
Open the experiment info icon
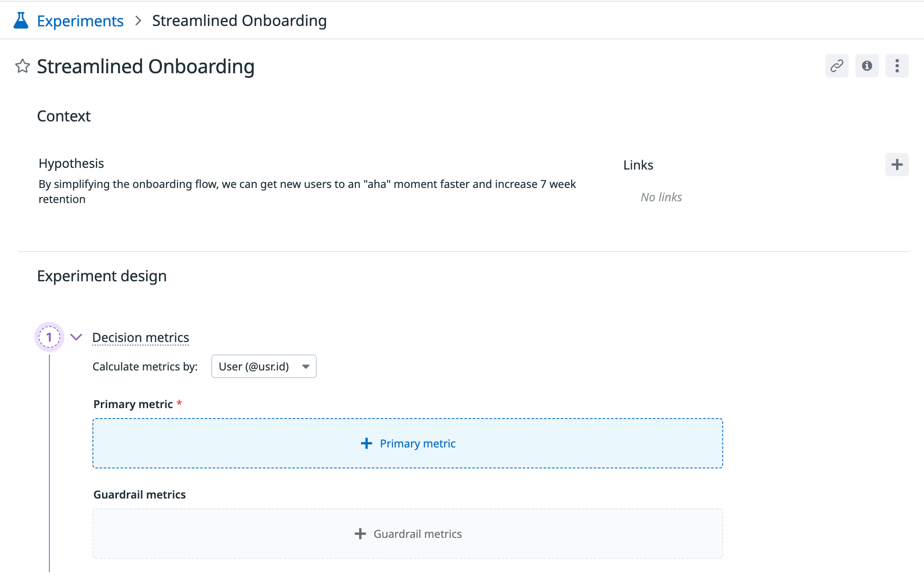tap(867, 66)
